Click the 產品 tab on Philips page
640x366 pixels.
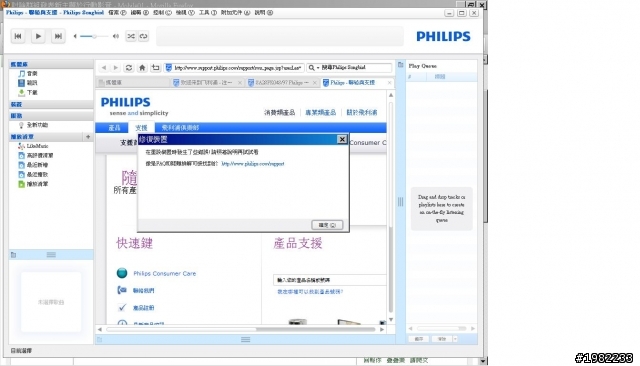click(114, 128)
